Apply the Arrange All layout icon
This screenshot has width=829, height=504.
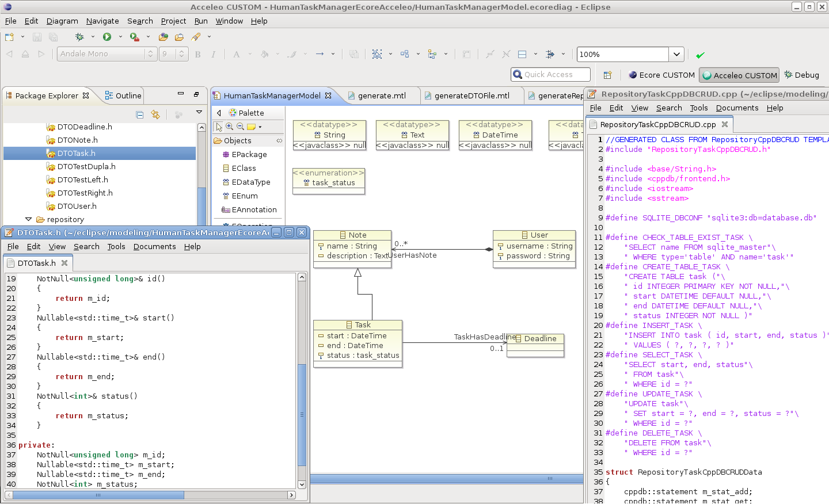[405, 54]
